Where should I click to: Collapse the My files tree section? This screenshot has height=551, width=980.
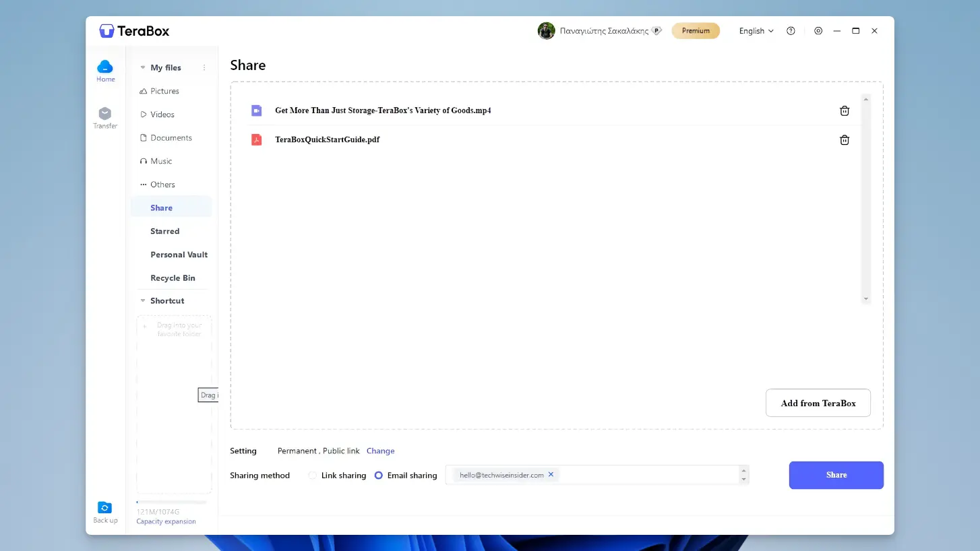(142, 67)
